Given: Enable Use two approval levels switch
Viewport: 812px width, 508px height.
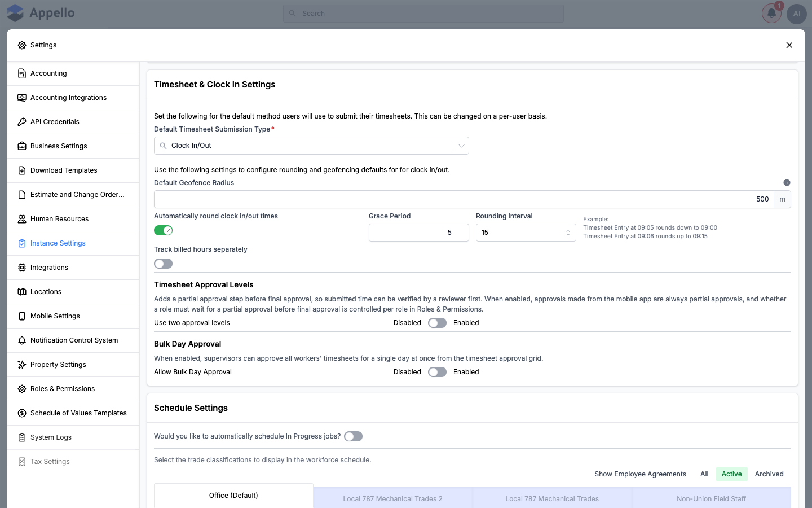Looking at the screenshot, I should click(437, 323).
